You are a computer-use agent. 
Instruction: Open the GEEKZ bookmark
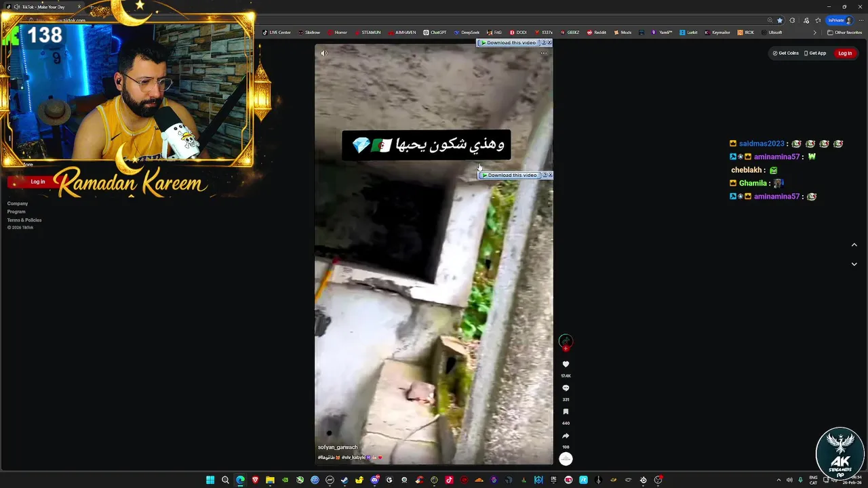coord(570,33)
